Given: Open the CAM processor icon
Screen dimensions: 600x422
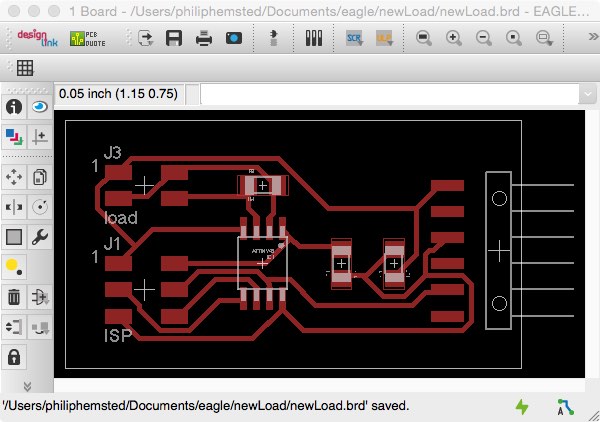Looking at the screenshot, I should point(234,38).
